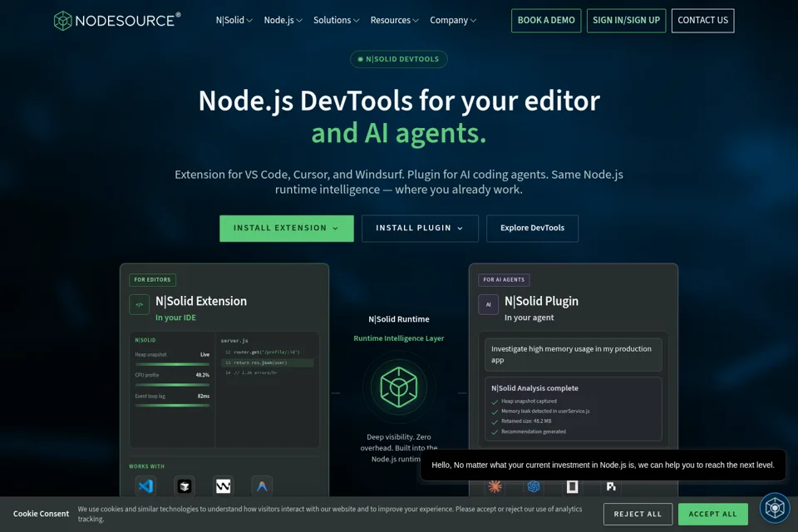Click the code icon beside N|Solid Extension

click(x=139, y=304)
